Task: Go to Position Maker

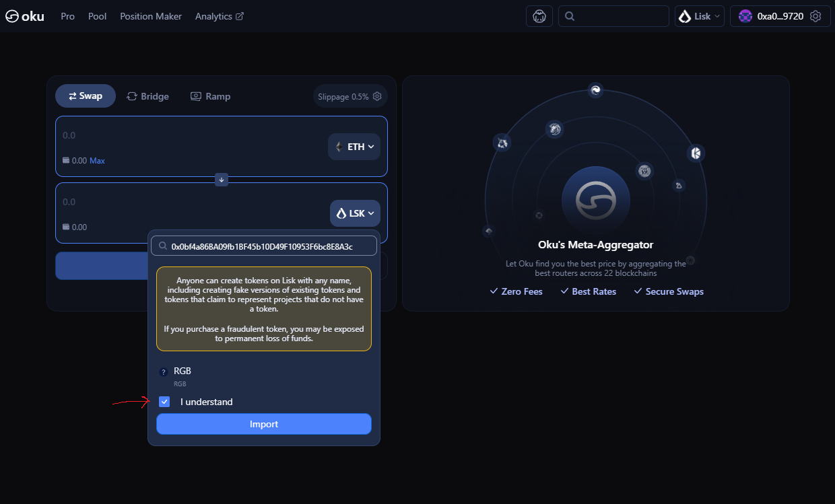Action: (151, 16)
